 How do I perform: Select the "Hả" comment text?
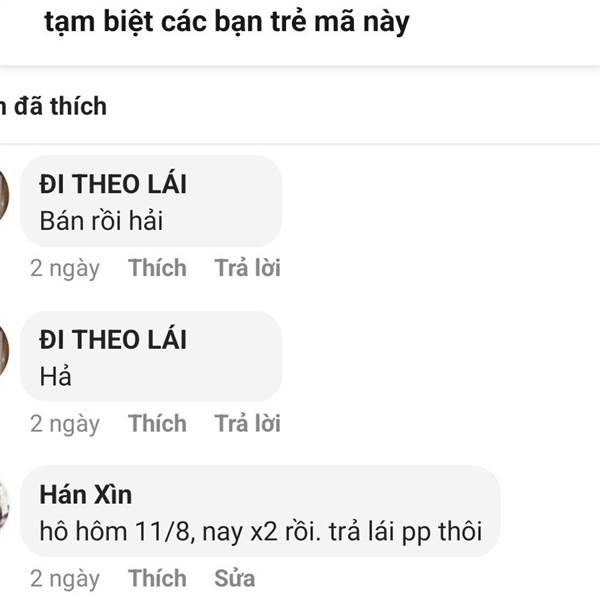pos(55,376)
